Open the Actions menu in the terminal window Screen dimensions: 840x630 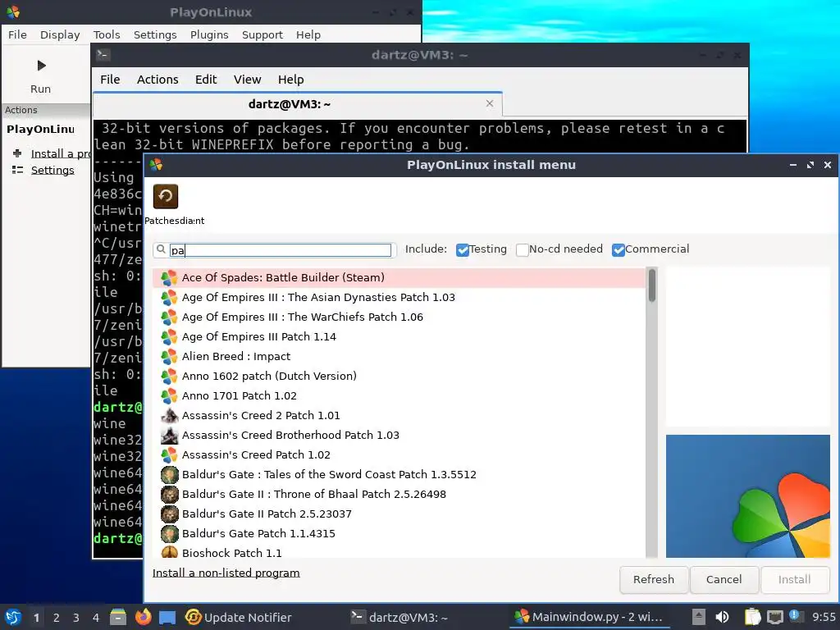[157, 80]
